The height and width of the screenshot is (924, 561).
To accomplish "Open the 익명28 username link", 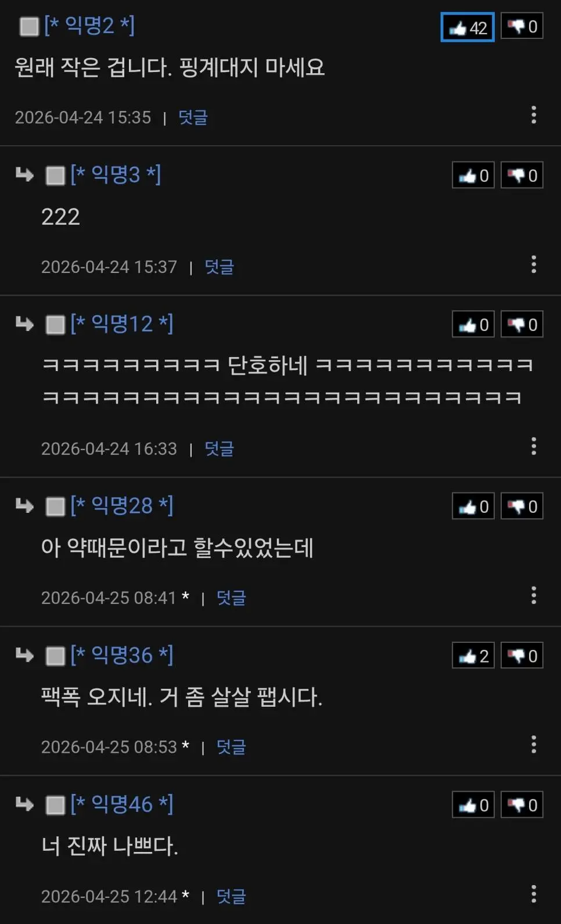I will click(122, 506).
